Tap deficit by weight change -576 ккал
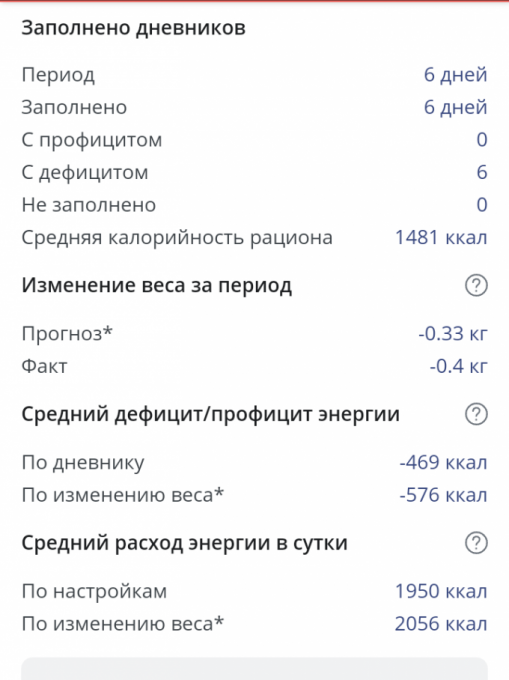The image size is (509, 680). 443,495
